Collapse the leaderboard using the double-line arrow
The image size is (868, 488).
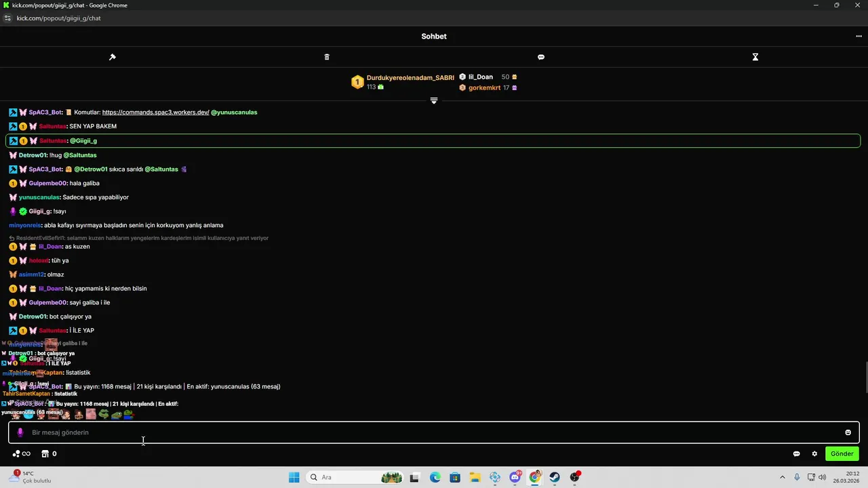pyautogui.click(x=434, y=100)
